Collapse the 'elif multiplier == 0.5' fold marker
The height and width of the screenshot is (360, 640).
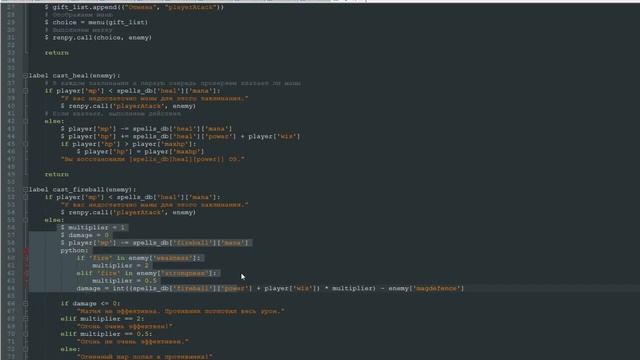(x=25, y=334)
